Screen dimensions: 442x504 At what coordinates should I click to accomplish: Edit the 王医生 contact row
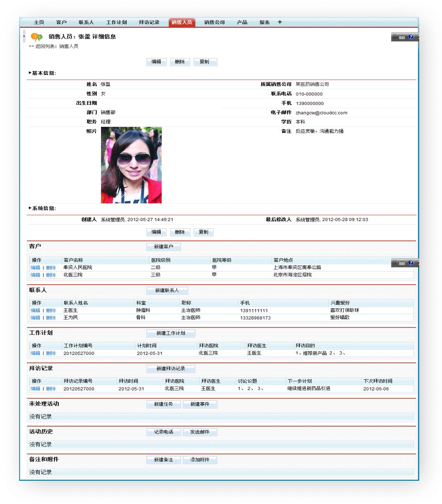pos(35,311)
